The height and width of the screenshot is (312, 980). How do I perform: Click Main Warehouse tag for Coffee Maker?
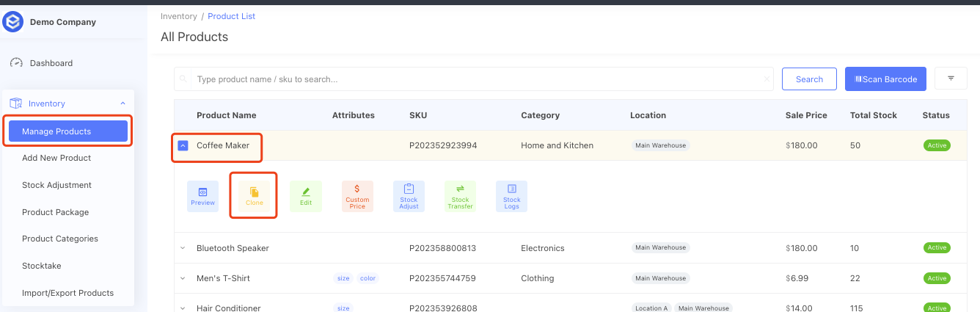(660, 145)
